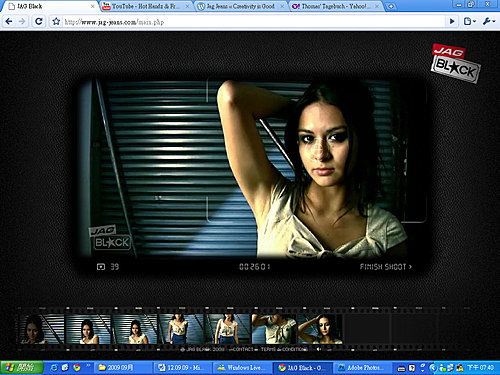Click the taskbar clock showing 07:40

[x=480, y=368]
